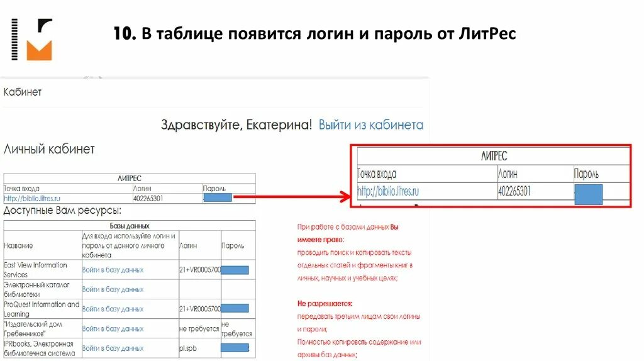This screenshot has width=644, height=361.
Task: Select the Издательский дом Гребенников row name
Action: (x=33, y=329)
